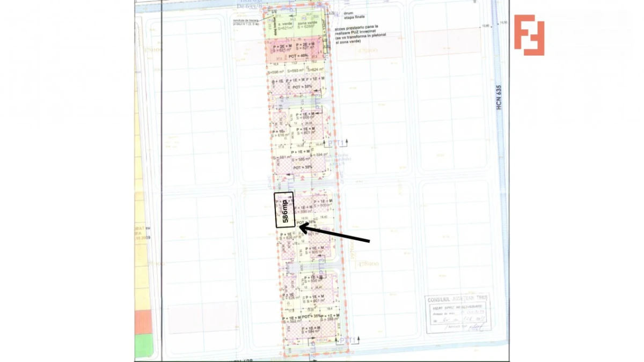Click the red swatch in the left legend
Viewport: 644px width, 362px height.
pos(143,322)
